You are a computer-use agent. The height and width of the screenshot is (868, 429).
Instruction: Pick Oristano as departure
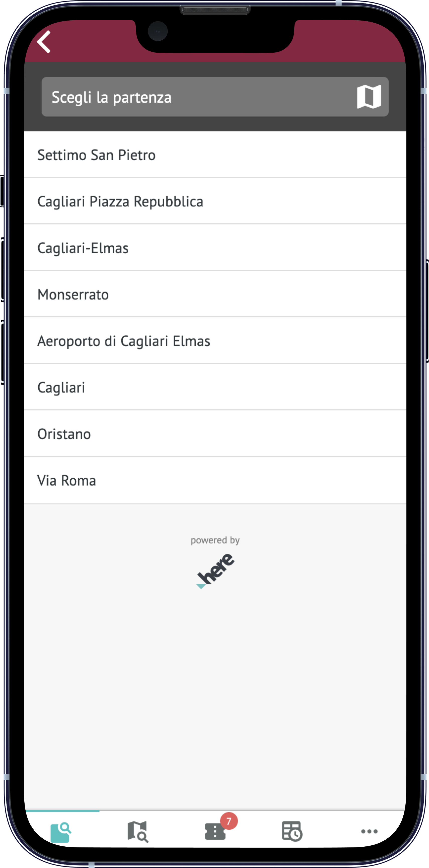pyautogui.click(x=215, y=434)
